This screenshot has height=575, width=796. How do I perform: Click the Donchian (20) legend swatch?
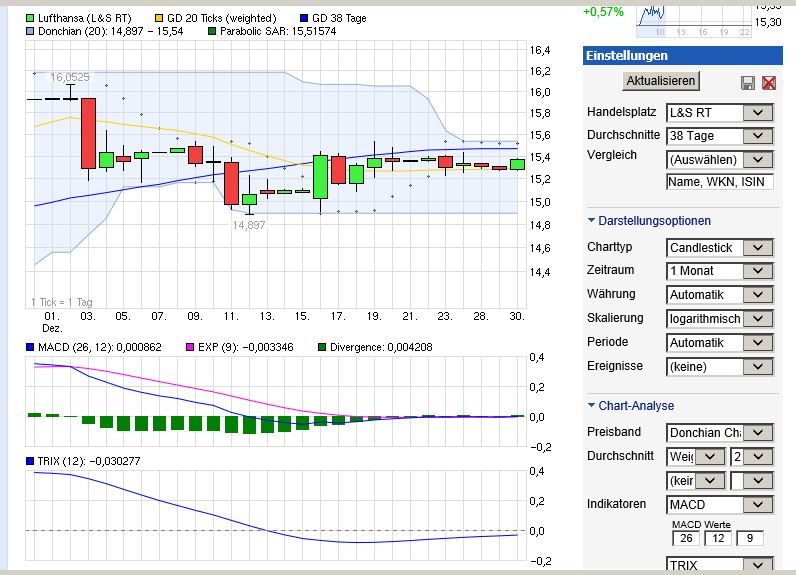tap(29, 31)
